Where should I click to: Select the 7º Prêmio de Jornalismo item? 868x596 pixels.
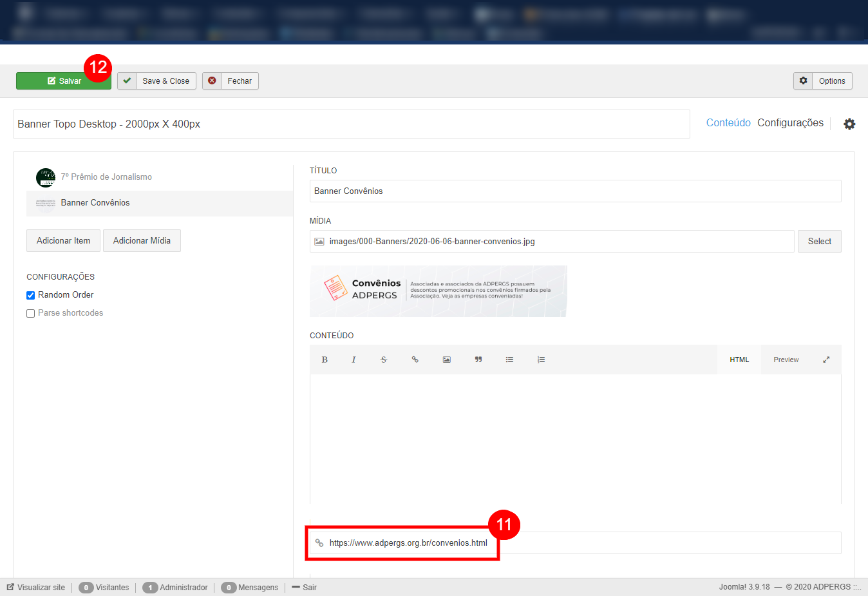[x=106, y=177]
